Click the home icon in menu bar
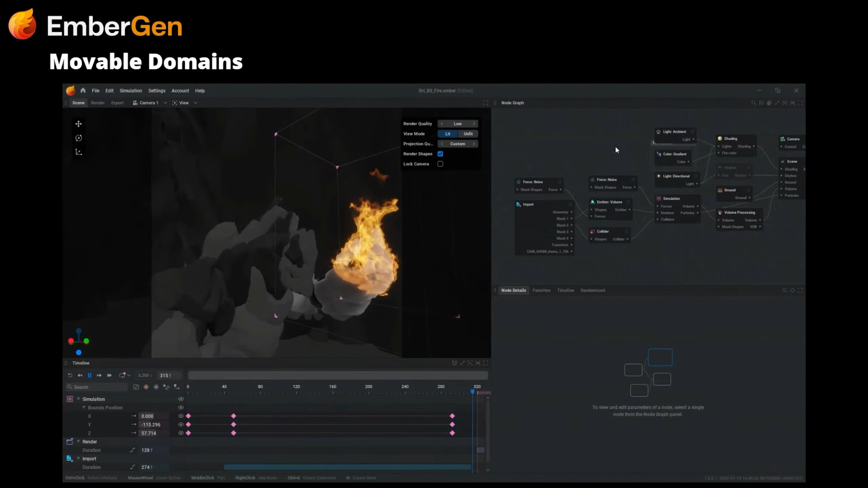Screen dimensions: 868x488 point(83,90)
